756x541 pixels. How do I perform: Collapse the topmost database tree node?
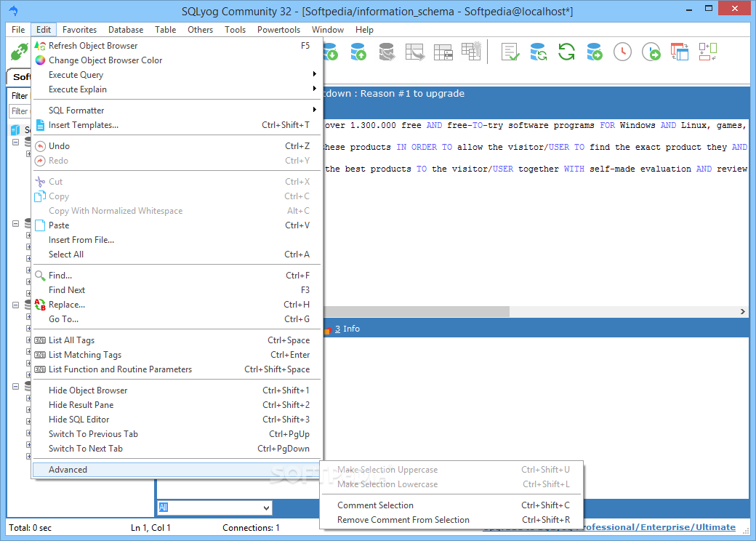pyautogui.click(x=15, y=143)
